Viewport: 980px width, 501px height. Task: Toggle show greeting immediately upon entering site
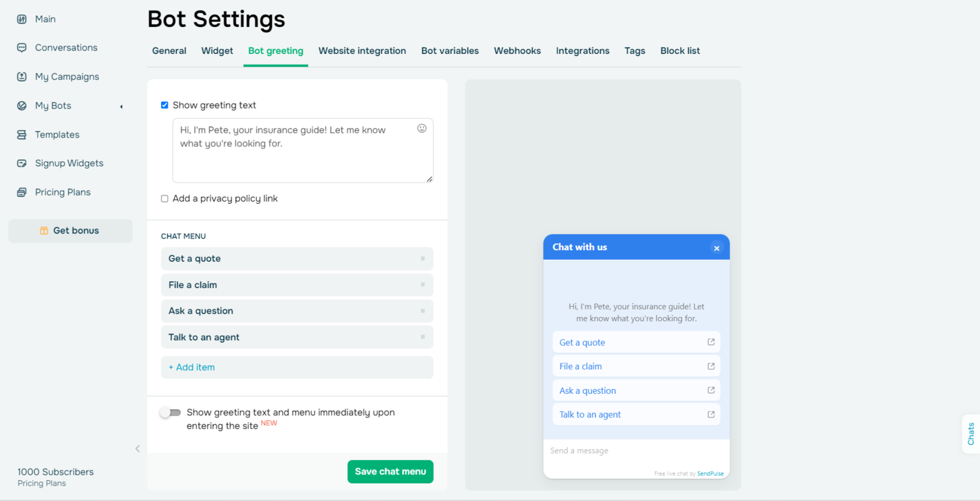pyautogui.click(x=171, y=413)
